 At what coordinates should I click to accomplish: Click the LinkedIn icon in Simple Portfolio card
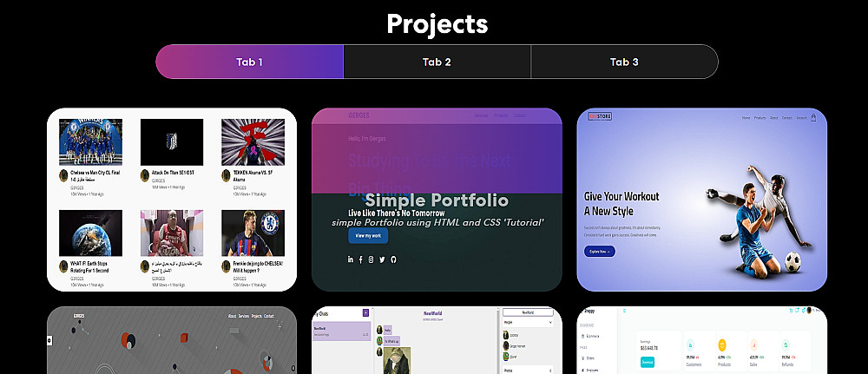(351, 259)
